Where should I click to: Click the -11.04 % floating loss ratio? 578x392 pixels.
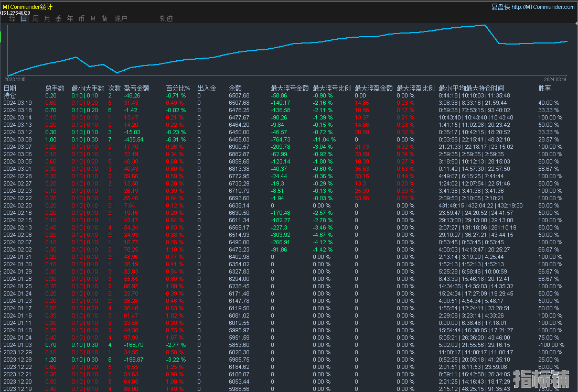(324, 139)
